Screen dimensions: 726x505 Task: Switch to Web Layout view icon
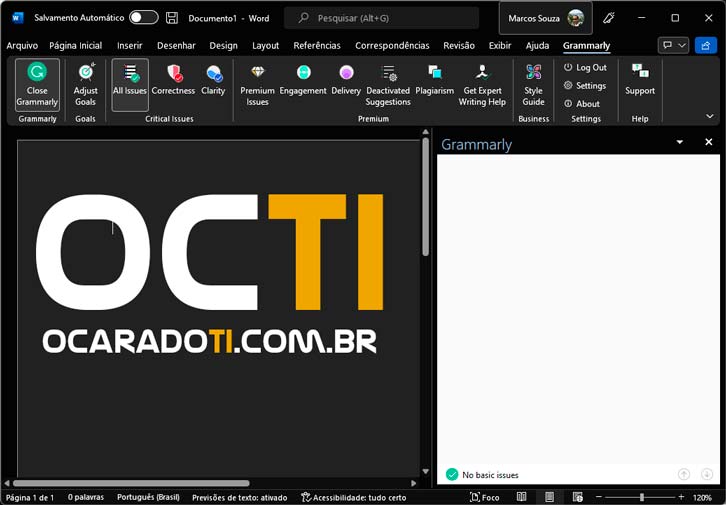point(577,497)
